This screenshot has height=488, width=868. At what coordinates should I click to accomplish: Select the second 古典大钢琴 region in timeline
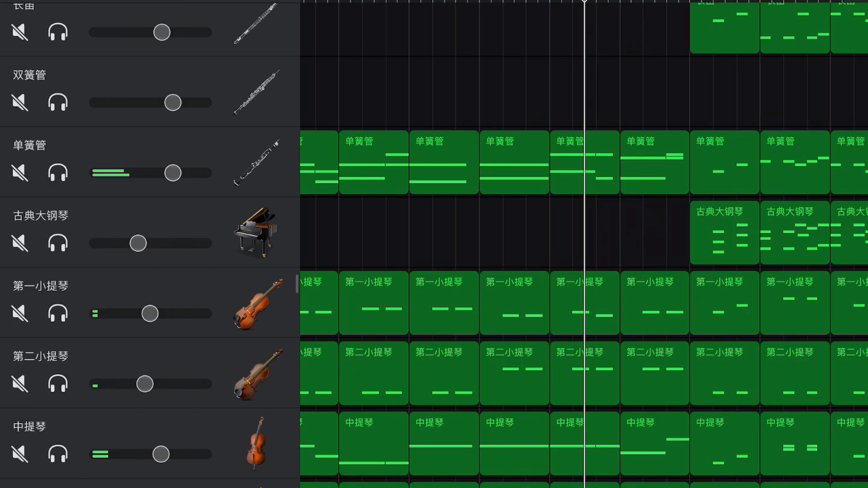795,233
